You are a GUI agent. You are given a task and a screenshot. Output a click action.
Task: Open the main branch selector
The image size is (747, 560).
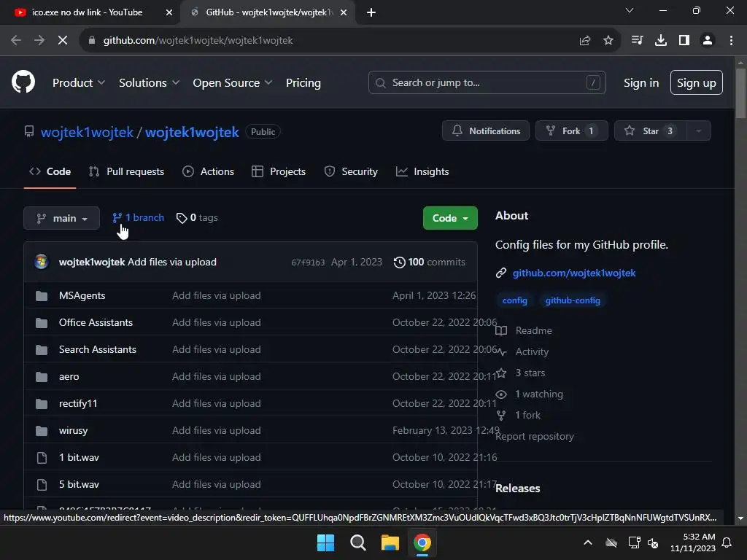[x=61, y=218]
